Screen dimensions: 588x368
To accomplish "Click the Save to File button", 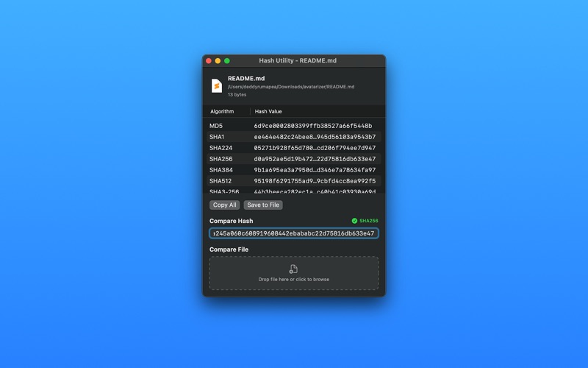I will point(263,205).
